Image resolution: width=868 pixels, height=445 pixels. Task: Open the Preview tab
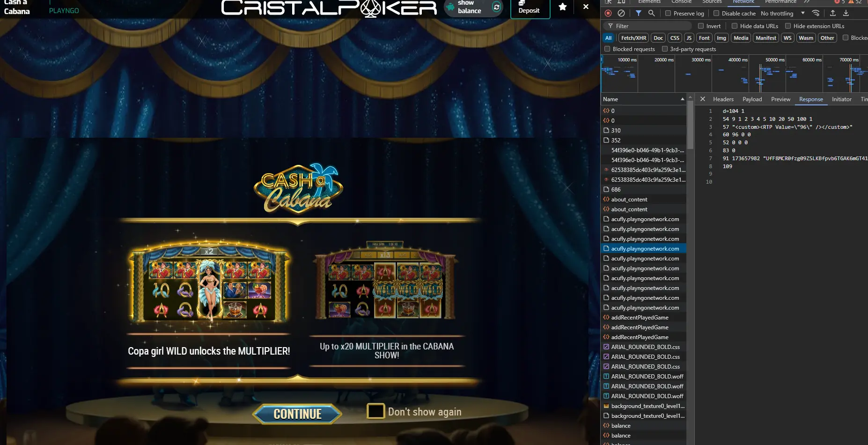[x=780, y=99]
